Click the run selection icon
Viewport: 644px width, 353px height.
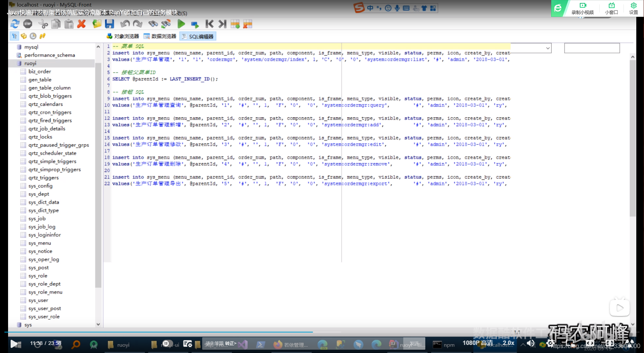pos(195,25)
